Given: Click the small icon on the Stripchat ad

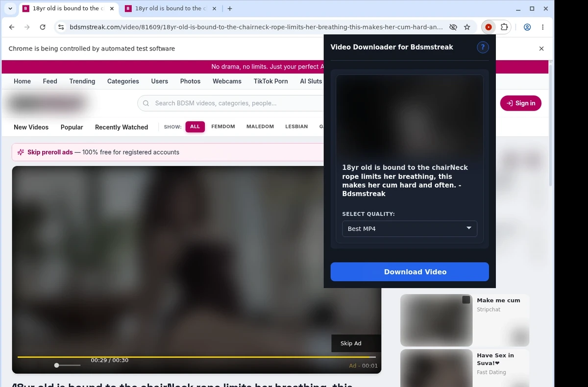Looking at the screenshot, I should click(466, 300).
